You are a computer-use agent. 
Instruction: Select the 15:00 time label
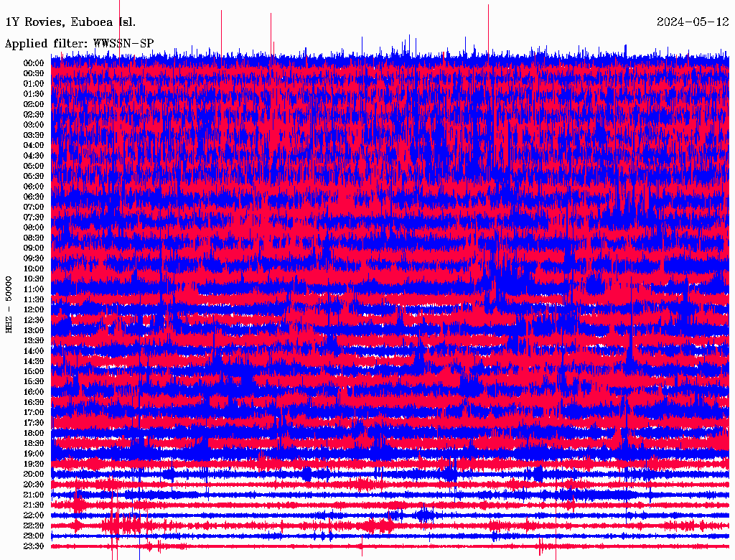click(x=34, y=371)
